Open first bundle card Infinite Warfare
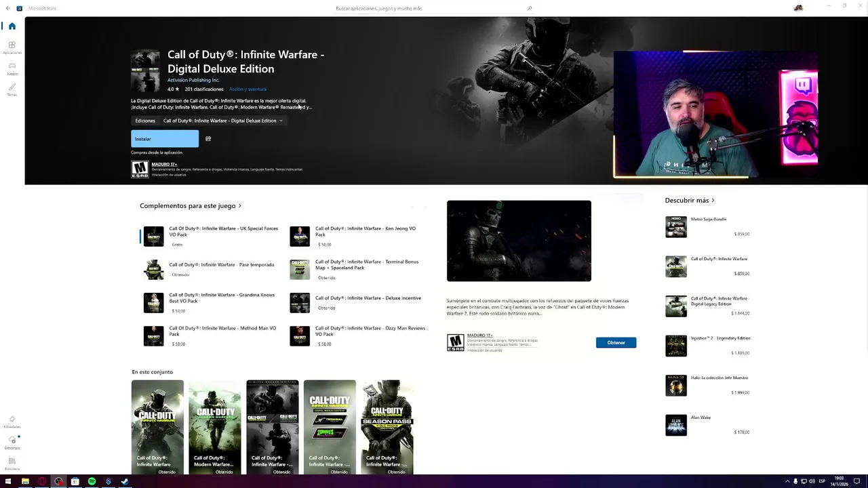 157,427
